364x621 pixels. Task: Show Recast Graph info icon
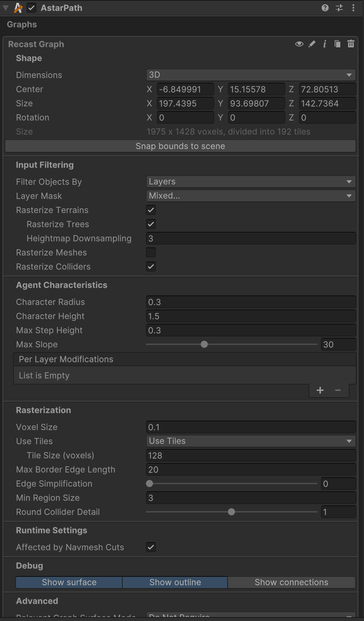324,44
